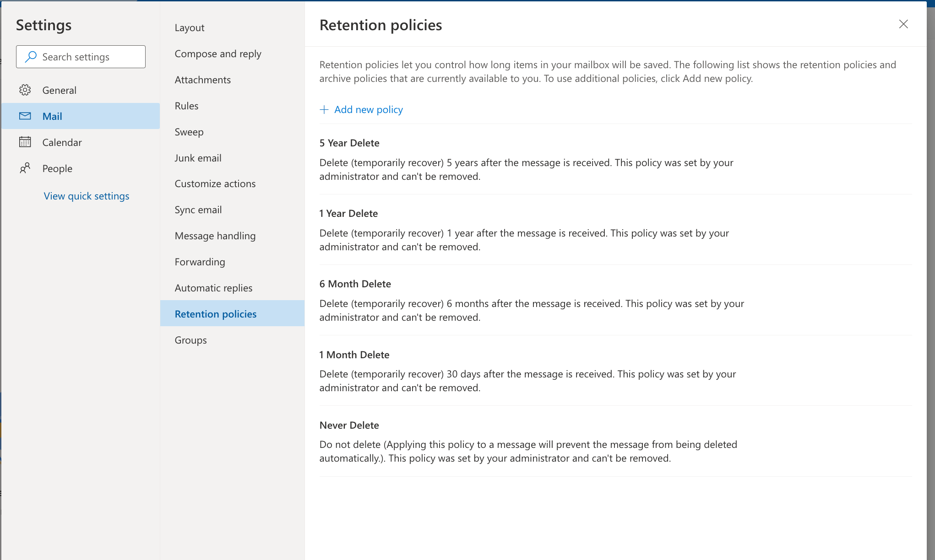Select the 5 Year Delete policy
935x560 pixels.
(349, 143)
